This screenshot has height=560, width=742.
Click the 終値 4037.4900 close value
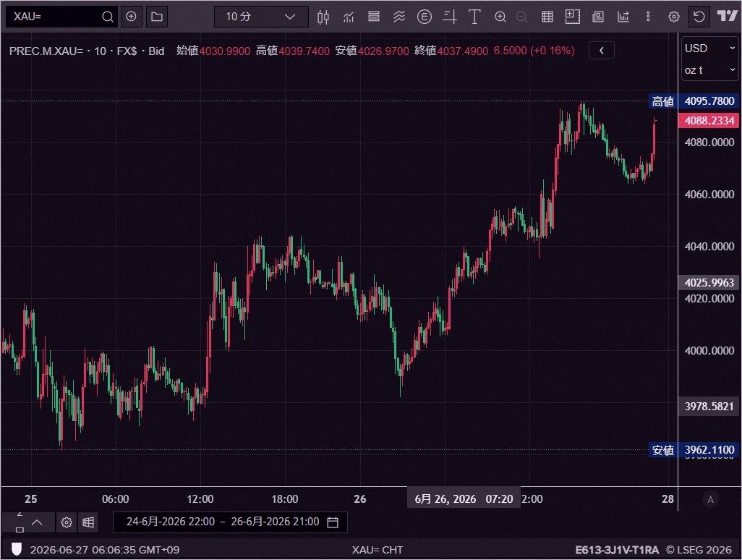click(x=451, y=51)
